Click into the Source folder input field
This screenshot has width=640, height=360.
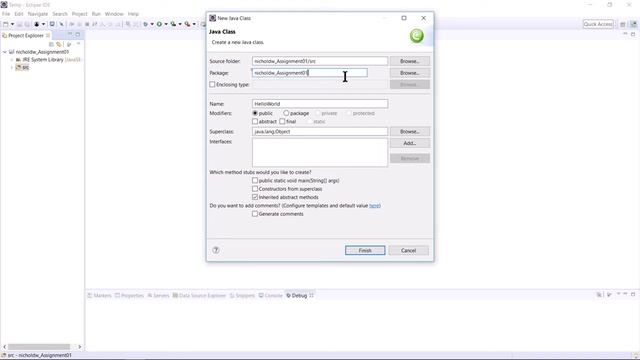pyautogui.click(x=320, y=61)
